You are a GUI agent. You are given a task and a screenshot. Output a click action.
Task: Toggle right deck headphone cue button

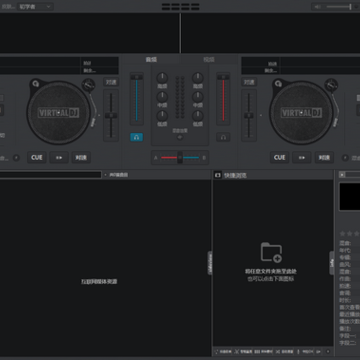point(223,137)
